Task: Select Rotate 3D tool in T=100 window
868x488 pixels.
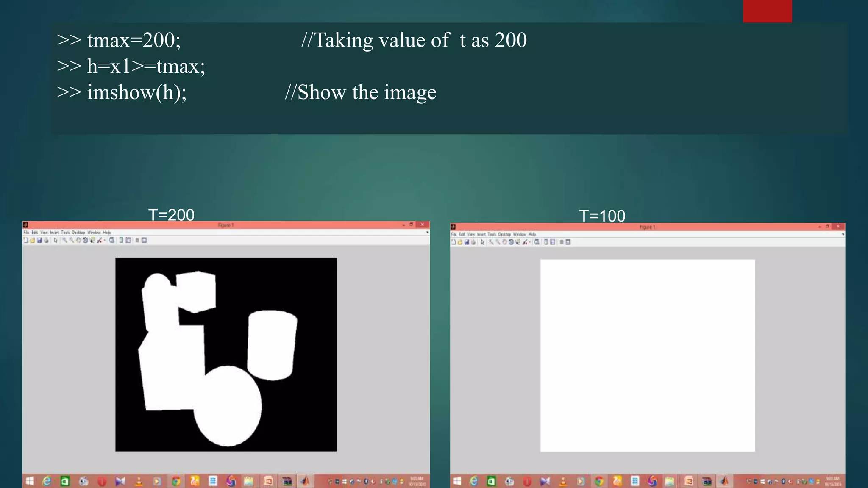Action: tap(511, 242)
